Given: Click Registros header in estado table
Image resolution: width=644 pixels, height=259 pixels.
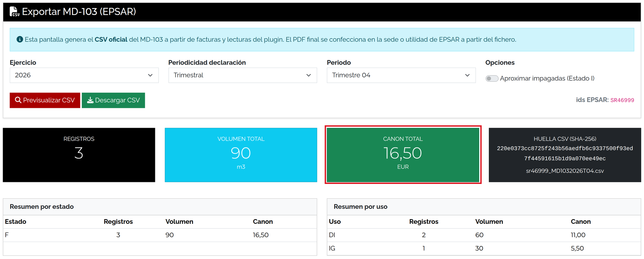Looking at the screenshot, I should pyautogui.click(x=118, y=221).
